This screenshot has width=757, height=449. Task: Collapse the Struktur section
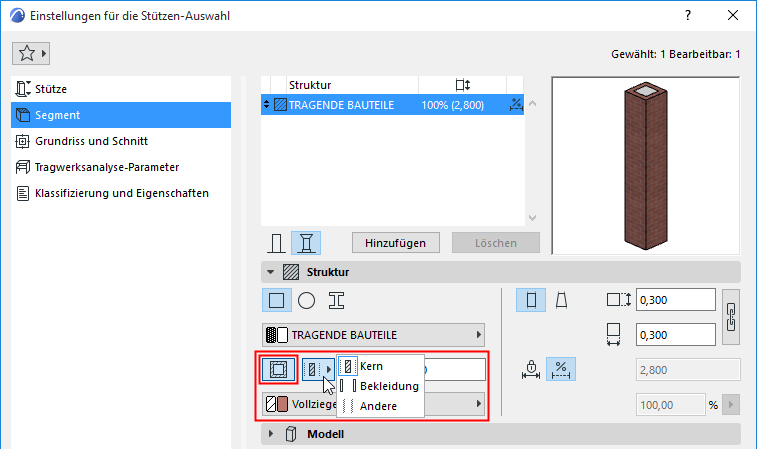click(x=270, y=272)
